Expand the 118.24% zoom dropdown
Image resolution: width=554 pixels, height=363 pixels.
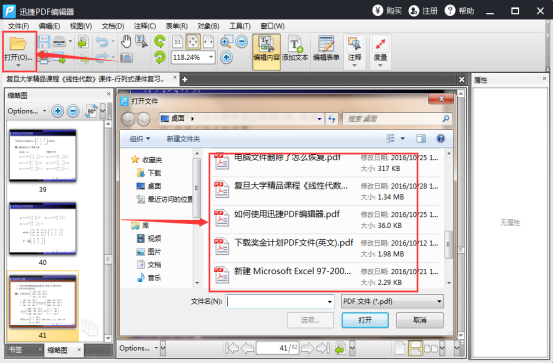pos(211,57)
